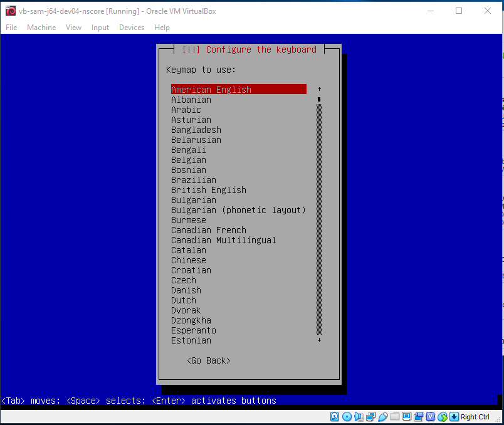Screen dimensions: 504x425
Task: Click the keyboard capture arrow icon
Action: click(x=454, y=417)
